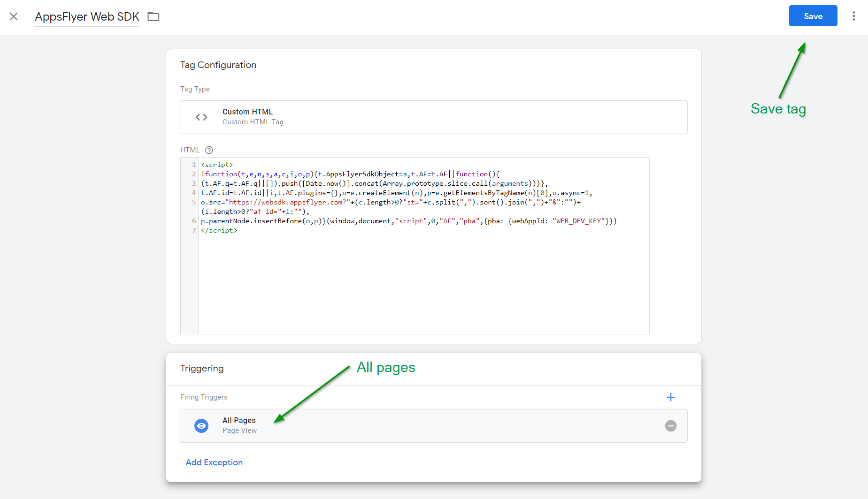
Task: Edit the AppsFlyer Web SDK tag name
Action: tap(87, 17)
